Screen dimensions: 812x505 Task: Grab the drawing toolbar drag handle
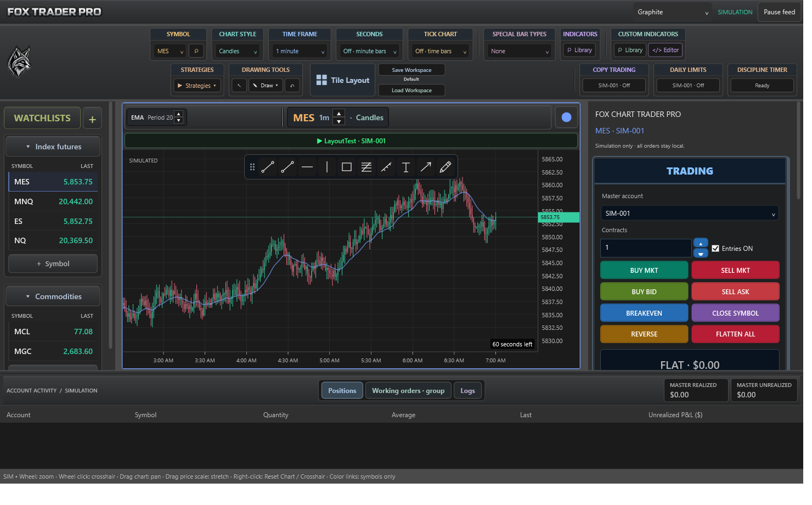tap(252, 167)
